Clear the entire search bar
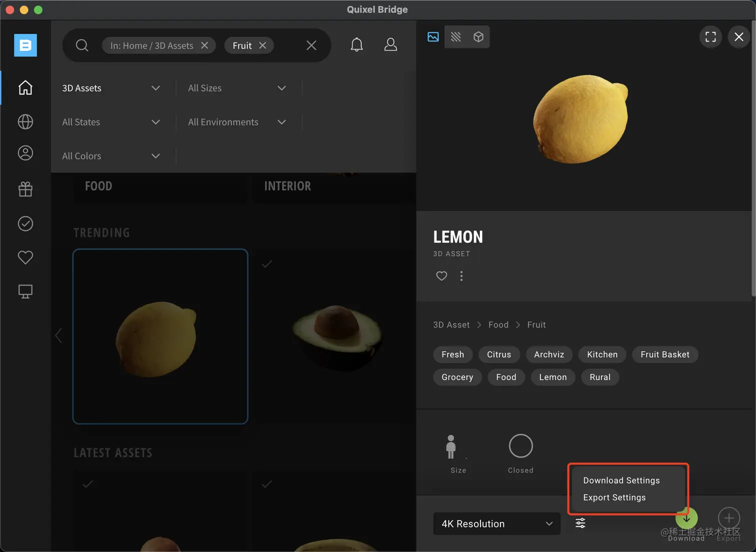Viewport: 756px width, 552px height. [311, 45]
